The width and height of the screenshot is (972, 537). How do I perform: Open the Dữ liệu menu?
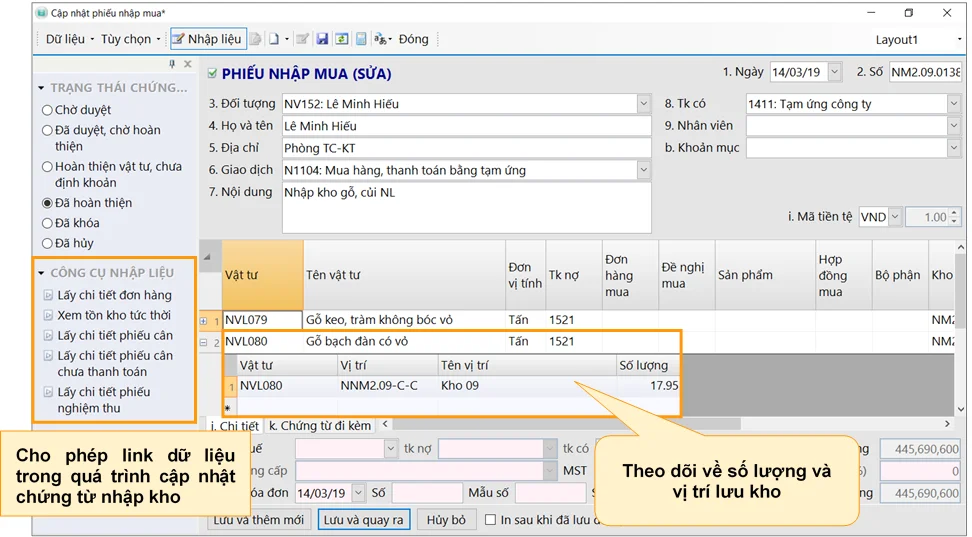[x=69, y=39]
